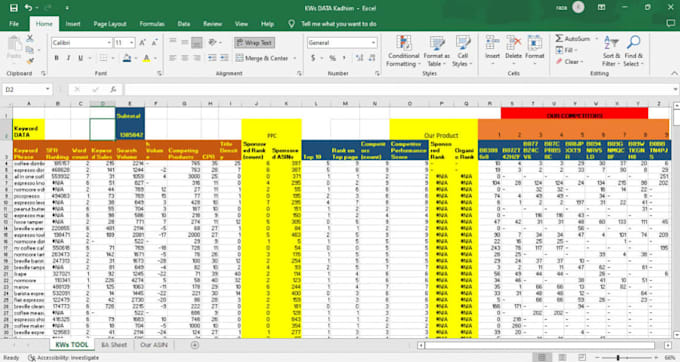Apply Percent style
The width and height of the screenshot is (680, 362).
click(x=332, y=58)
